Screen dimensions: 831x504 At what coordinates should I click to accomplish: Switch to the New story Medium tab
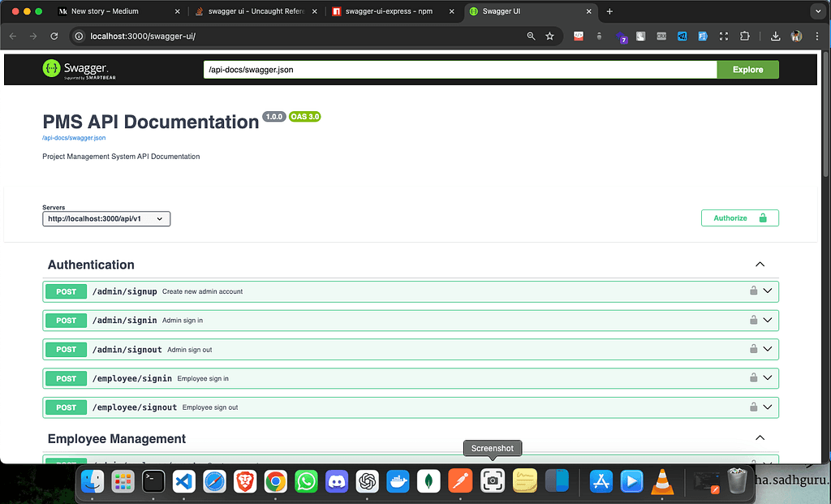click(105, 11)
